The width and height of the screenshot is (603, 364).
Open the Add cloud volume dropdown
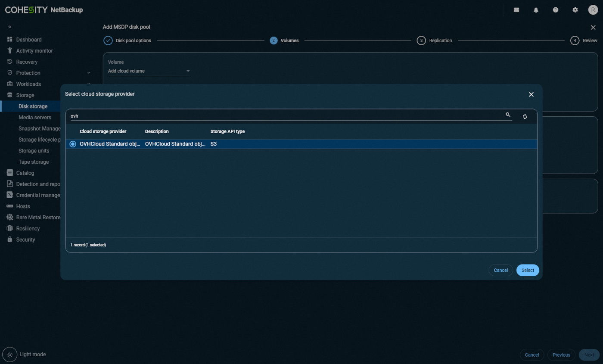click(149, 71)
